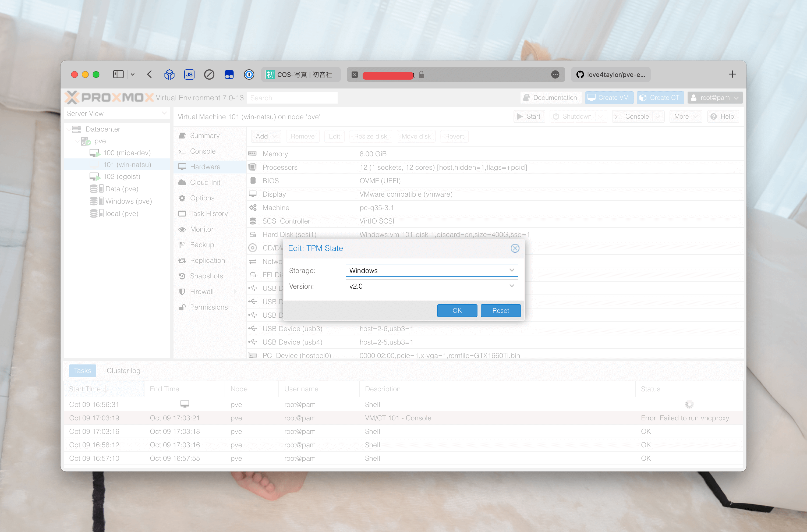This screenshot has width=807, height=532.
Task: Click the Reset button in dialog
Action: (x=500, y=310)
